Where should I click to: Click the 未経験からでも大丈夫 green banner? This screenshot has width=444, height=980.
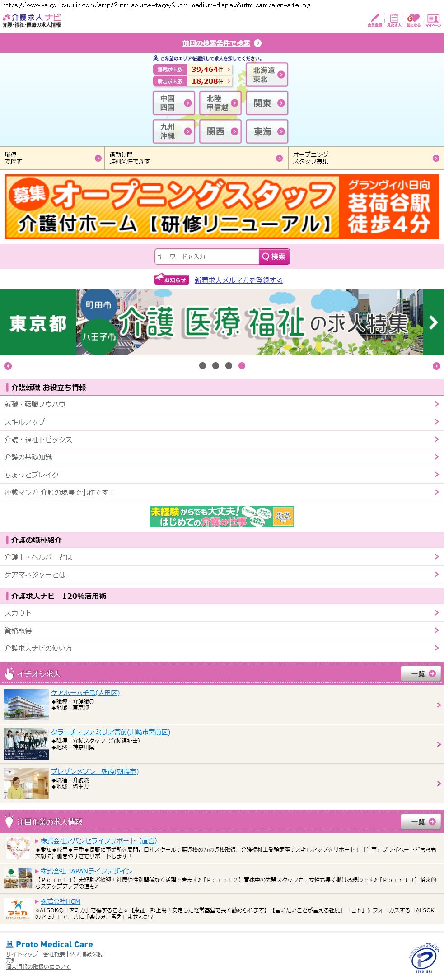coord(222,517)
